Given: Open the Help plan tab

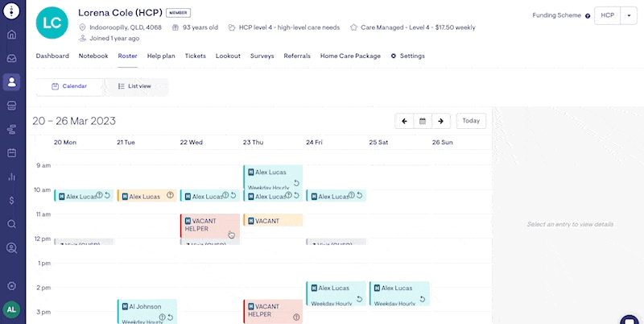Looking at the screenshot, I should (161, 56).
